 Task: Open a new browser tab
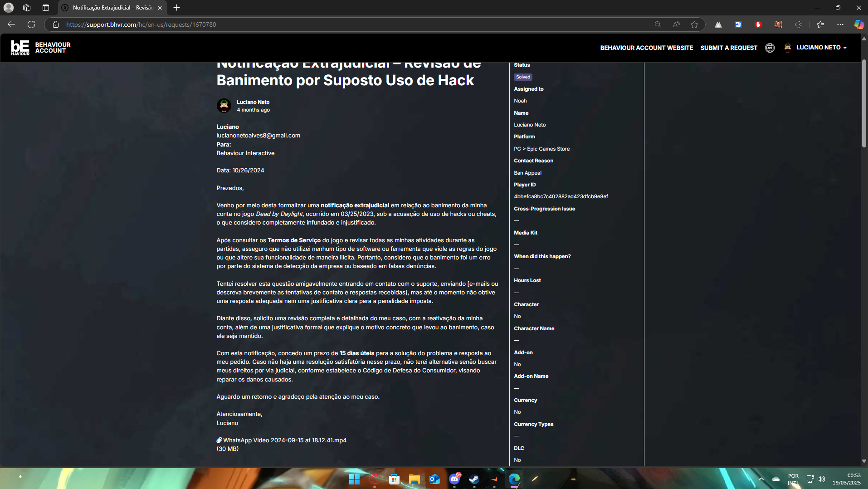[x=177, y=8]
